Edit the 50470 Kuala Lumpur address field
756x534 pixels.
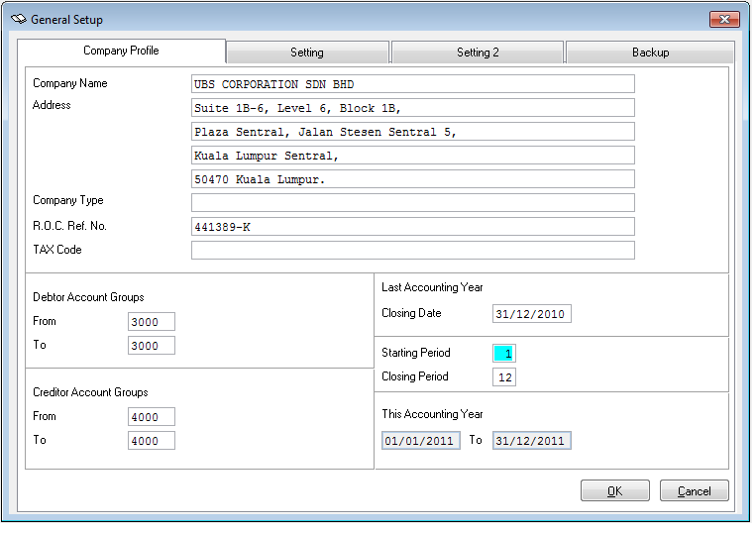pyautogui.click(x=413, y=178)
